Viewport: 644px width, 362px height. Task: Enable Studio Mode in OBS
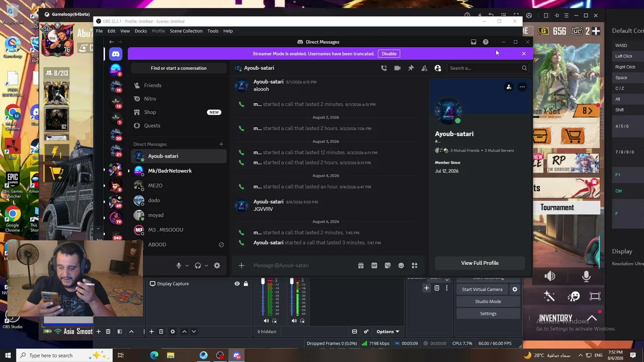pyautogui.click(x=488, y=302)
